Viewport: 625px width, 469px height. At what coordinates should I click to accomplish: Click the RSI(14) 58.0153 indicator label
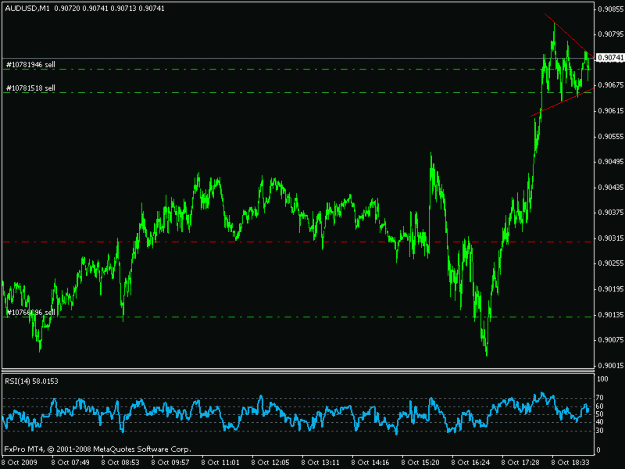(x=31, y=381)
